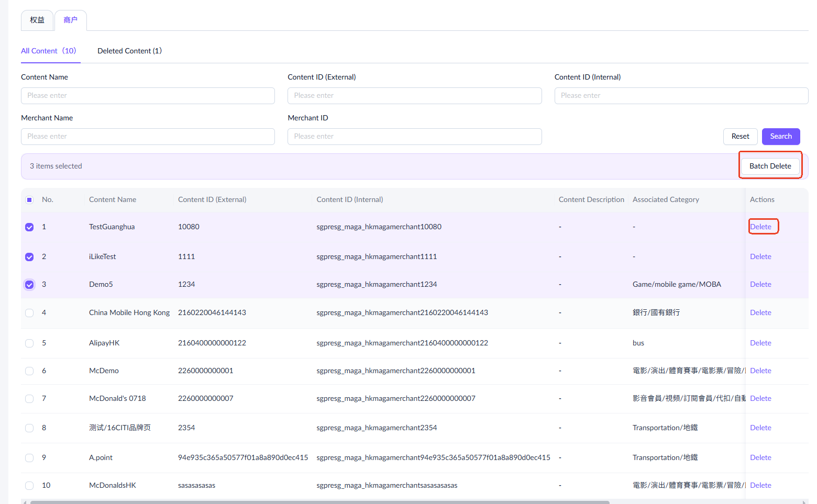Uncheck the iLikeTest row checkbox
The image size is (817, 504).
pos(29,257)
